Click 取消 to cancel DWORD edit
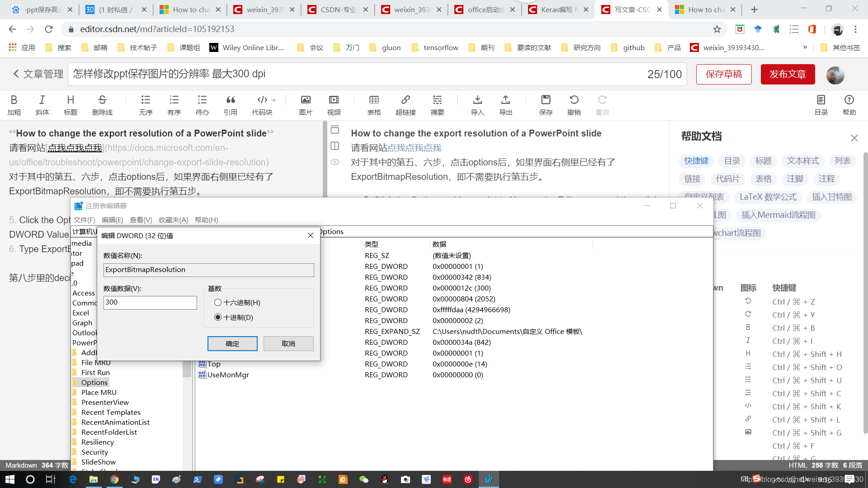The image size is (868, 488). [288, 343]
